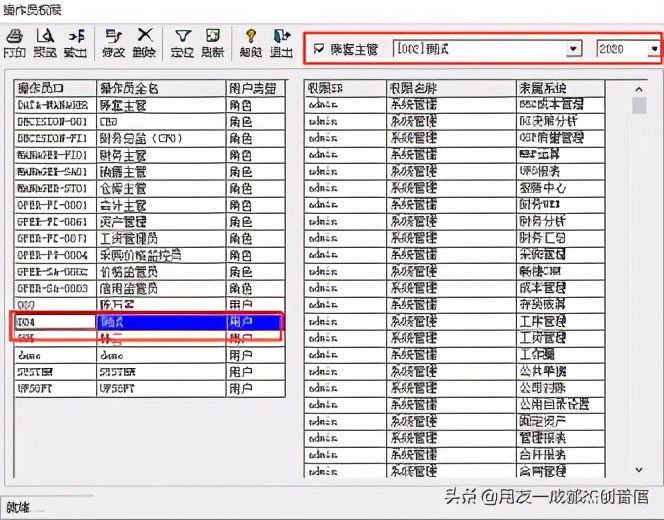Click 公共单据 in the 所属系统 column
This screenshot has height=520, width=664.
pyautogui.click(x=542, y=371)
